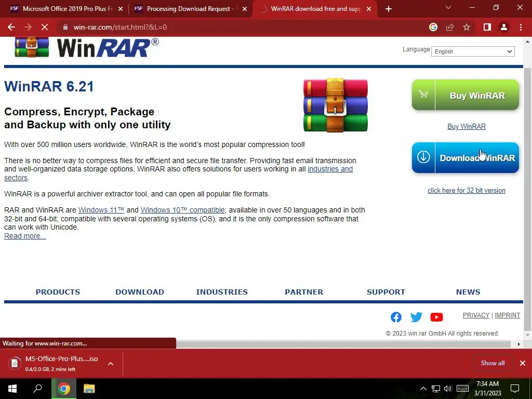Image resolution: width=532 pixels, height=399 pixels.
Task: Open the NEWS menu
Action: (x=468, y=292)
